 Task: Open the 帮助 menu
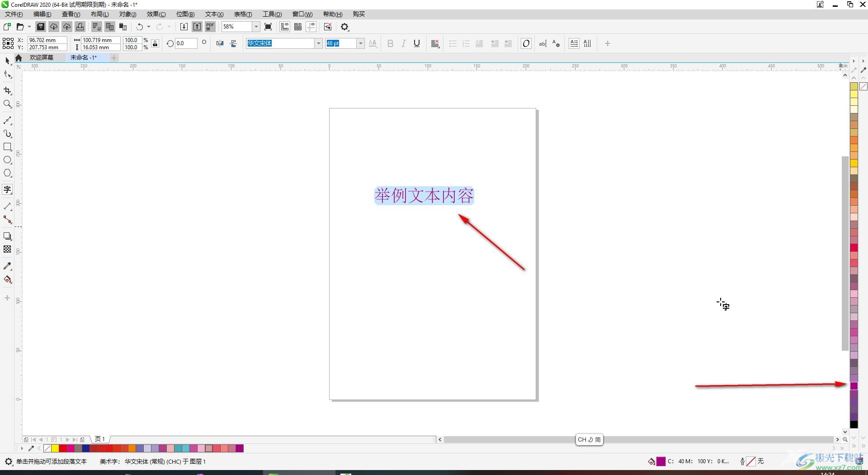click(333, 14)
